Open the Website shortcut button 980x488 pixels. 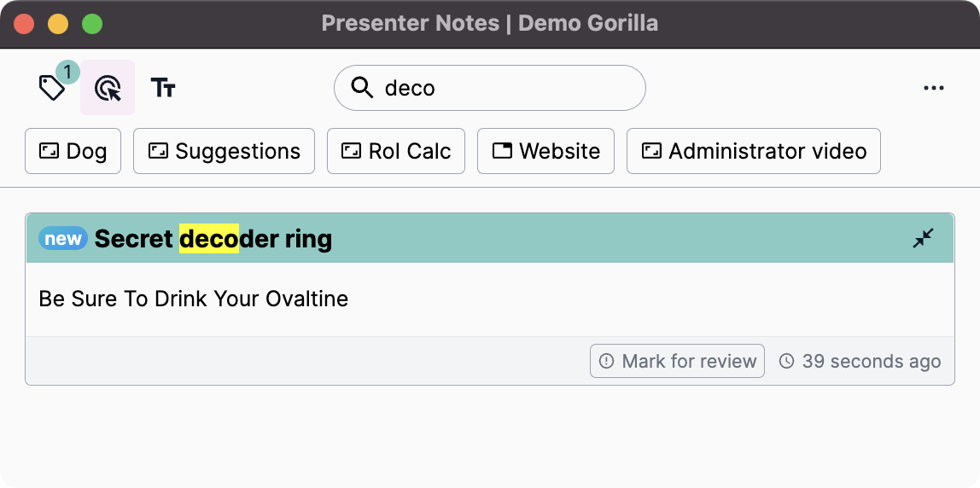[545, 151]
